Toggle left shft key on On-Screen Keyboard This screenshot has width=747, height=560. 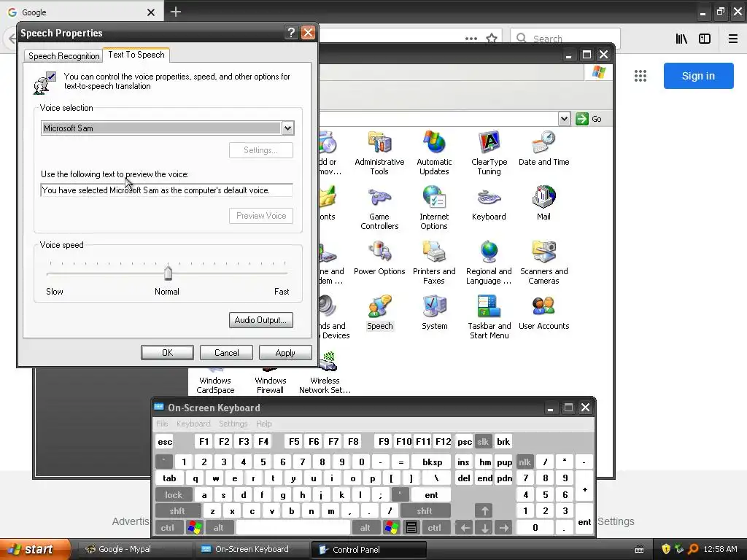click(x=177, y=511)
